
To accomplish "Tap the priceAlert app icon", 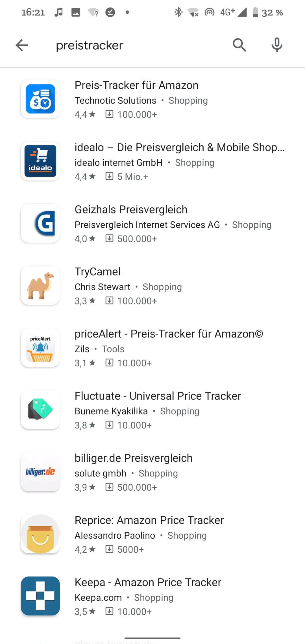I will coord(40,347).
